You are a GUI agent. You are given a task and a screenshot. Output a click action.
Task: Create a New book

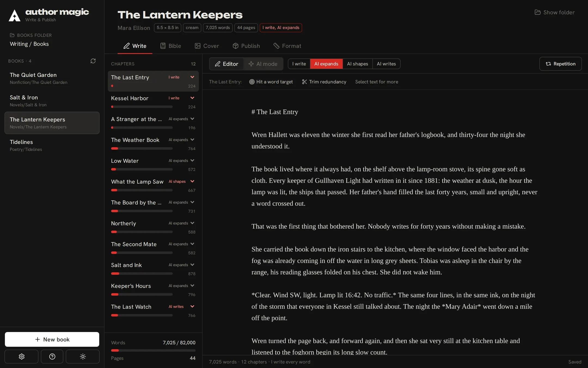52,339
